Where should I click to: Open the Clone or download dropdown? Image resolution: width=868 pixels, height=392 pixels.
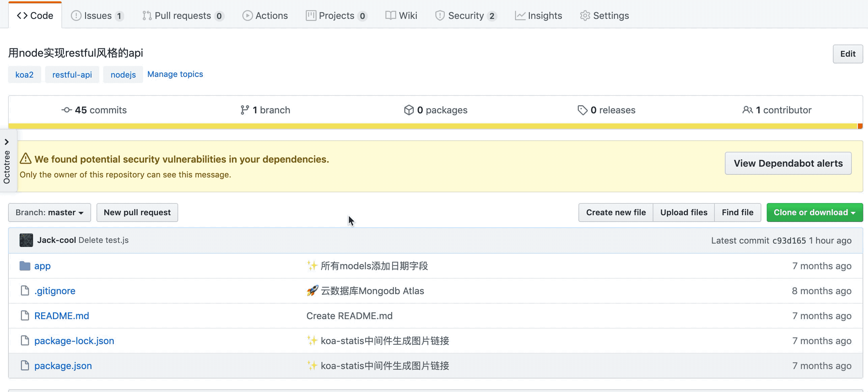tap(814, 213)
